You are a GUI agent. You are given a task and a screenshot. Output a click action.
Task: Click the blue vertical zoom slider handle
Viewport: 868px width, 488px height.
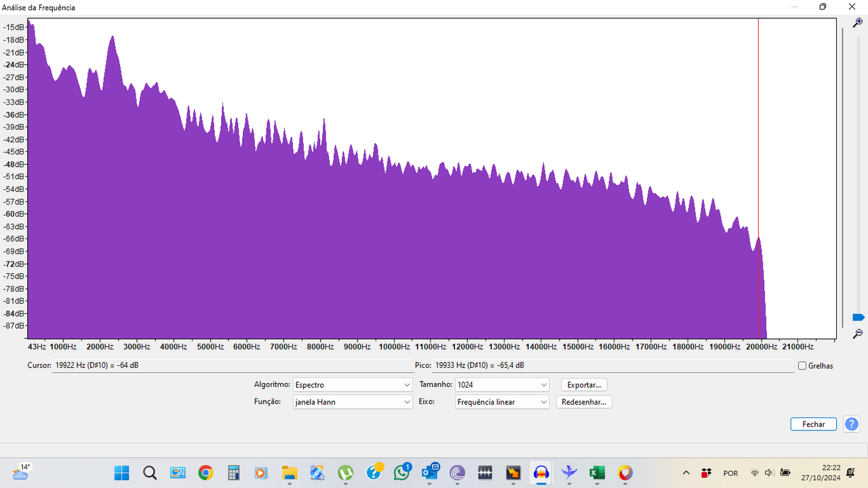(x=858, y=317)
